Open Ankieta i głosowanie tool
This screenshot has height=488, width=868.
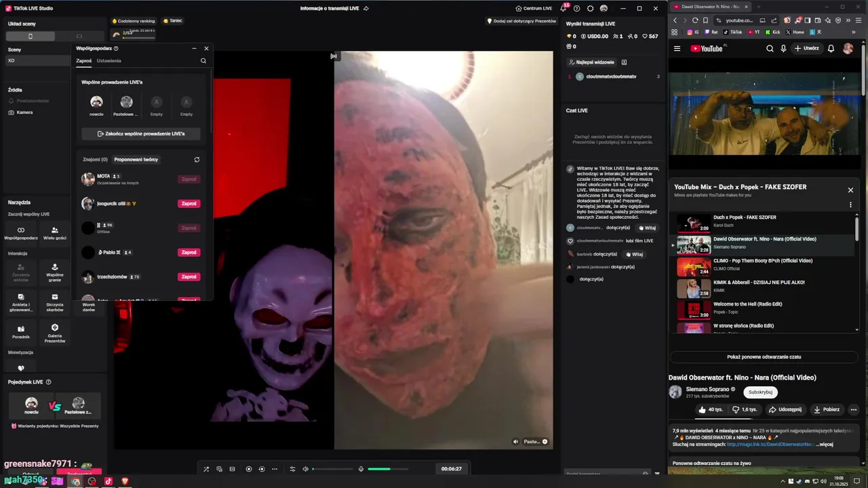click(21, 302)
